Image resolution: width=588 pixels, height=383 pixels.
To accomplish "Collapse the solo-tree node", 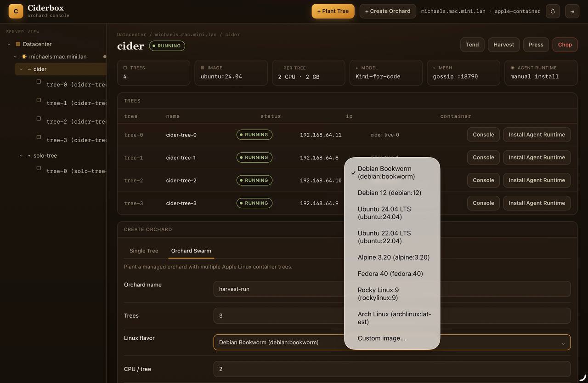I will pos(21,155).
